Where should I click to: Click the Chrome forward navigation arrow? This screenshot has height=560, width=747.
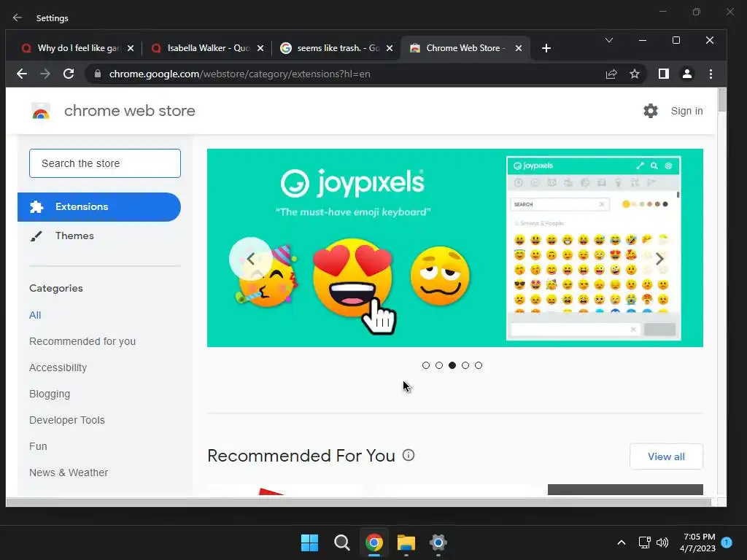point(45,74)
